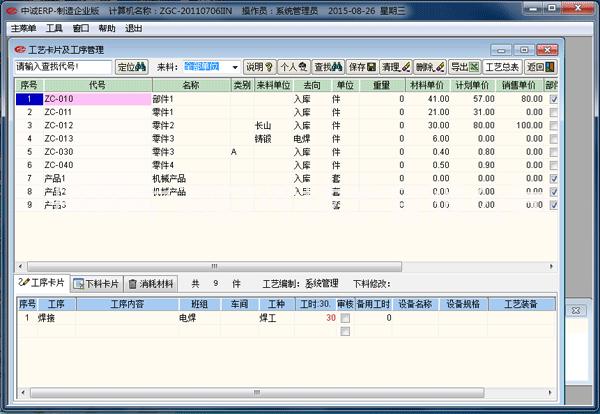The width and height of the screenshot is (600, 414).
Task: Open the 主菜单 menu
Action: pos(23,28)
